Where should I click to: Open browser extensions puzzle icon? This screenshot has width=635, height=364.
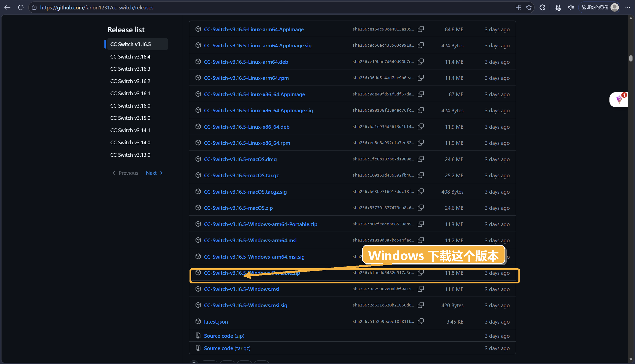pos(542,7)
